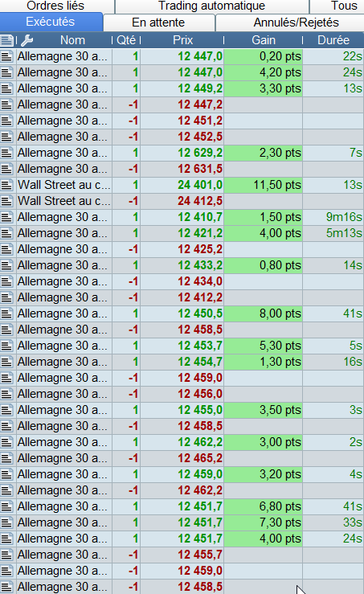Select the Exécutés tab
The image size is (364, 594).
[x=51, y=22]
